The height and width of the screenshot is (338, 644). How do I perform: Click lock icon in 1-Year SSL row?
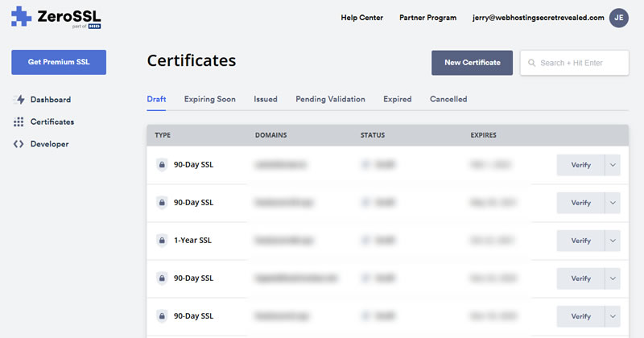pos(162,241)
